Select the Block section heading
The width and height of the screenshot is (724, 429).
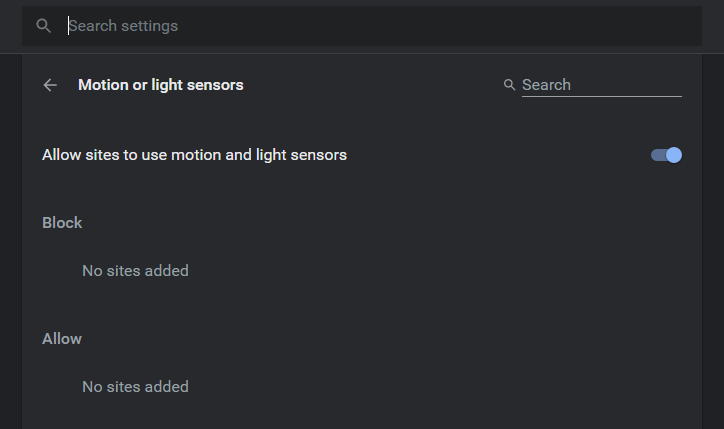pos(62,222)
